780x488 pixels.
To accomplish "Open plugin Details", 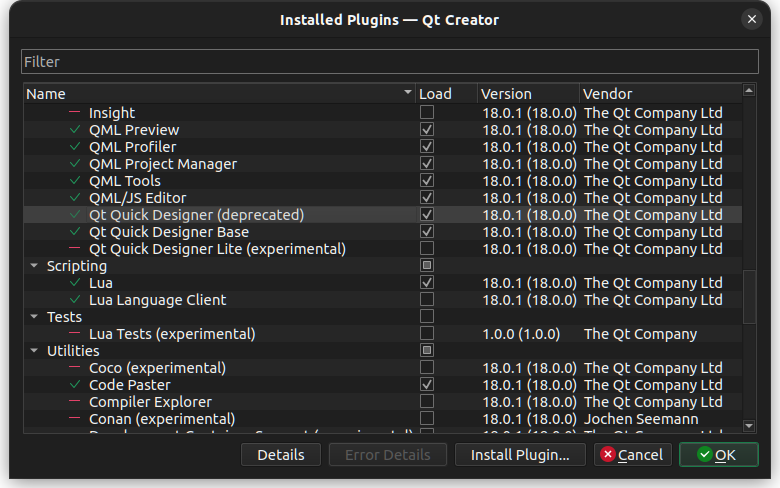I will click(281, 455).
